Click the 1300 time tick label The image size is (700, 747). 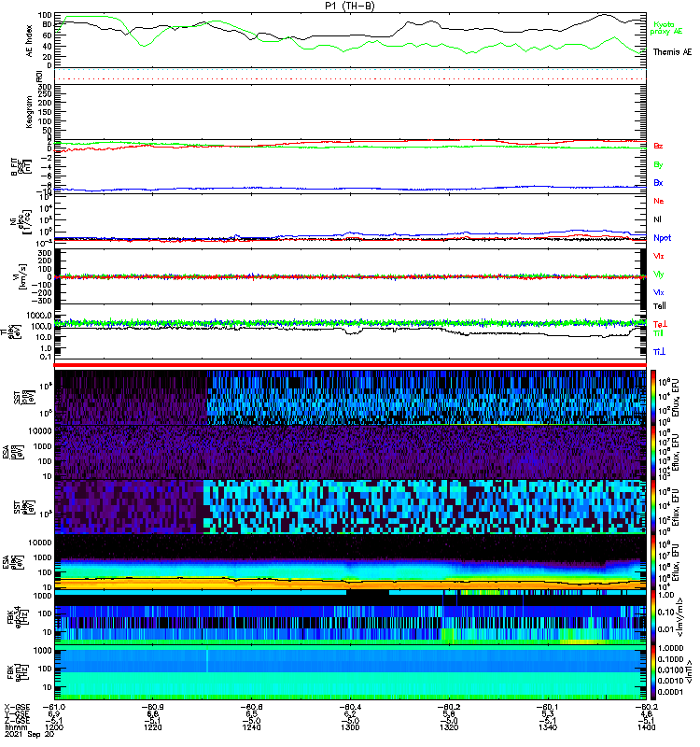(x=350, y=727)
